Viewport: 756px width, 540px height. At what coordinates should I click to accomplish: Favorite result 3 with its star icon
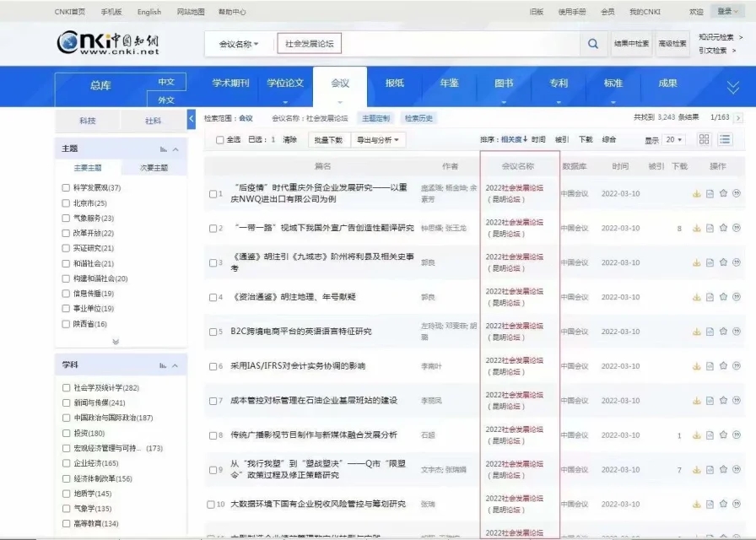coord(723,262)
